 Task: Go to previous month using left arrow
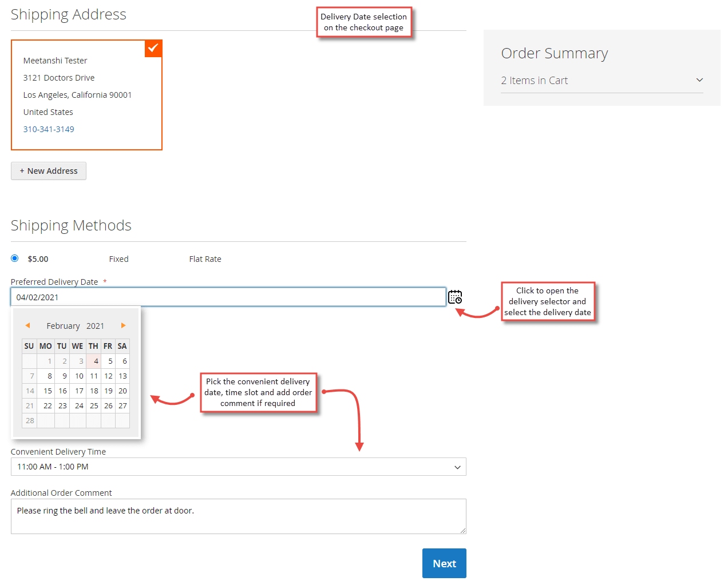pos(27,325)
